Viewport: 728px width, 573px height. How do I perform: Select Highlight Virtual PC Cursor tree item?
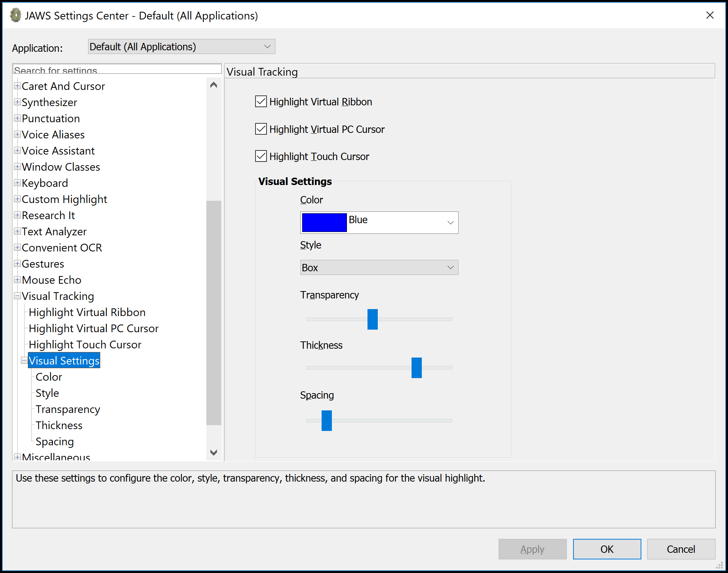[94, 329]
